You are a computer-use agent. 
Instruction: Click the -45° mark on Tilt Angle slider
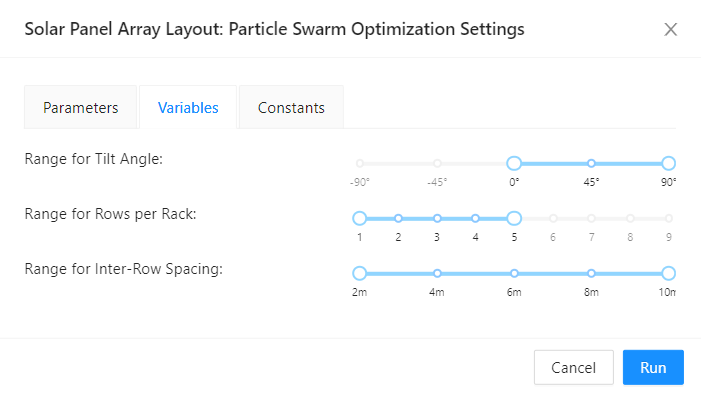(437, 163)
